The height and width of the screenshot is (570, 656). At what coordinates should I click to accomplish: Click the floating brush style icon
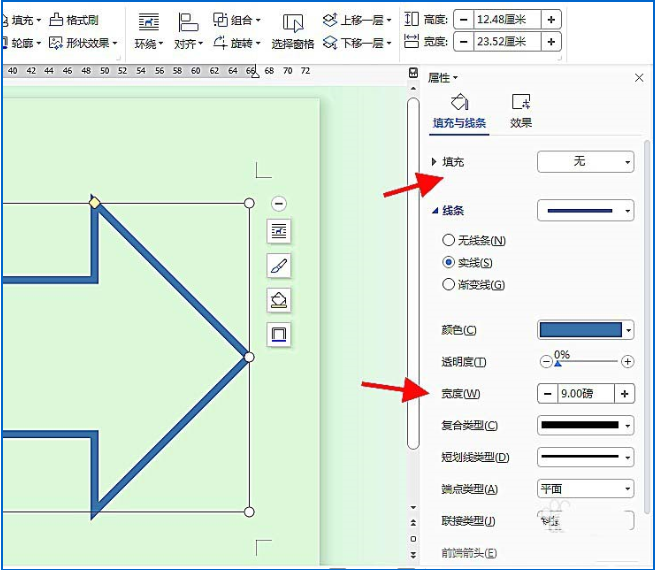[x=279, y=265]
